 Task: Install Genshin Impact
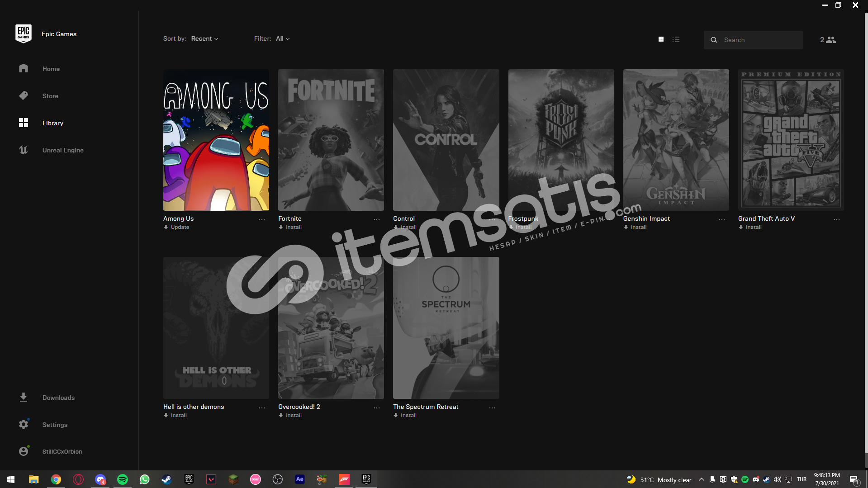(x=635, y=227)
